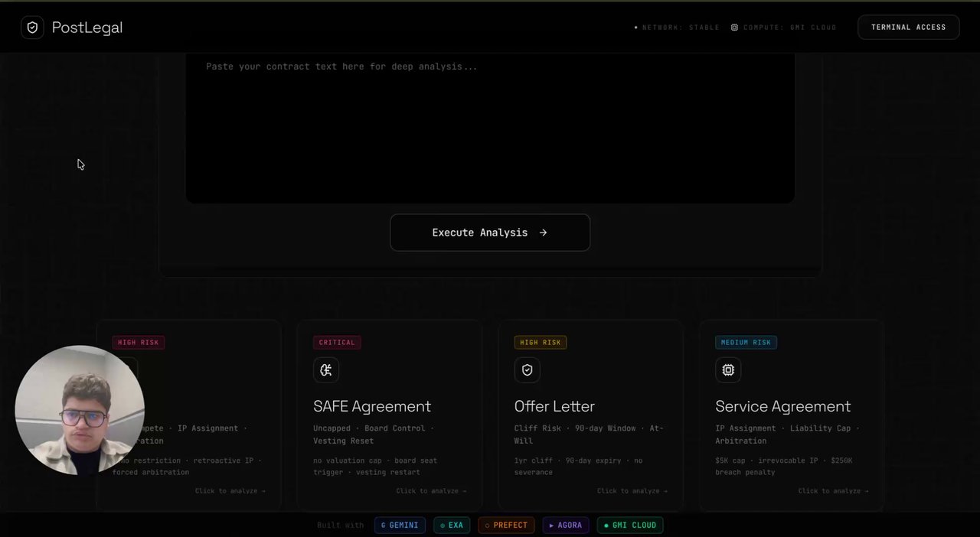Click to analyze the Offer Letter
The width and height of the screenshot is (980, 537).
[632, 491]
